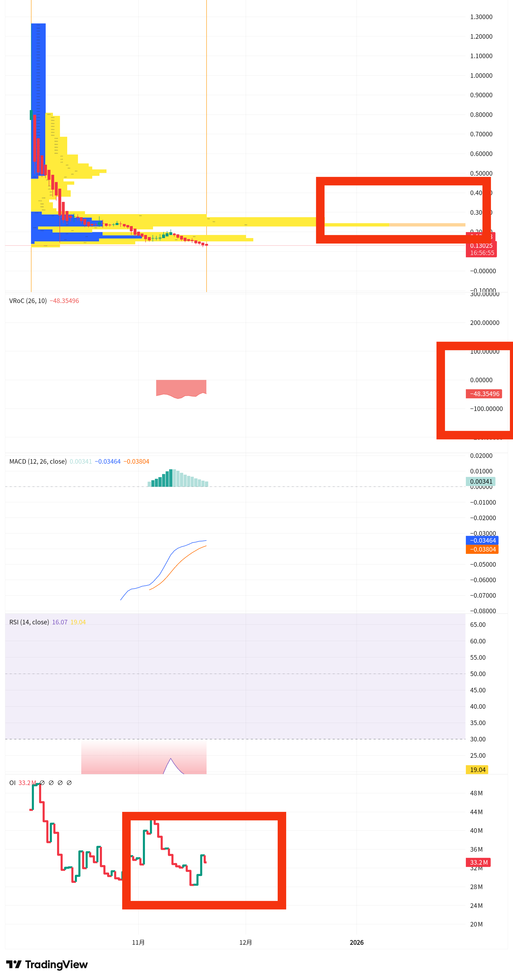Select the RSI (14, close) legend label

[x=29, y=622]
